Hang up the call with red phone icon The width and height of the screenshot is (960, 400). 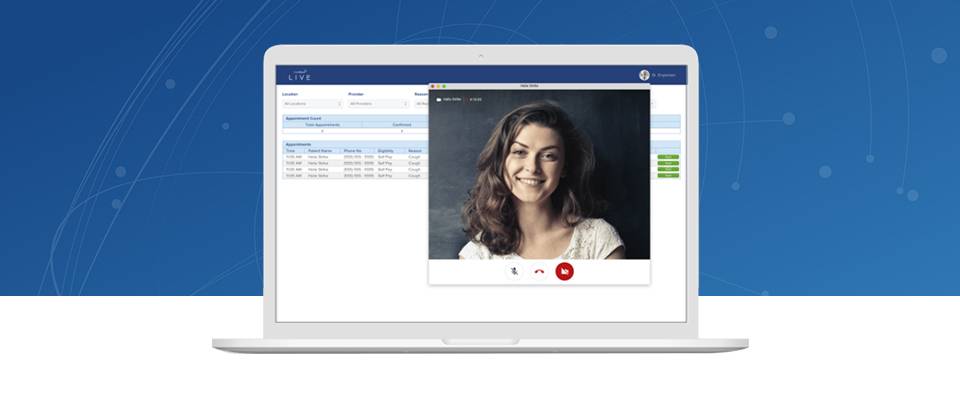[539, 271]
